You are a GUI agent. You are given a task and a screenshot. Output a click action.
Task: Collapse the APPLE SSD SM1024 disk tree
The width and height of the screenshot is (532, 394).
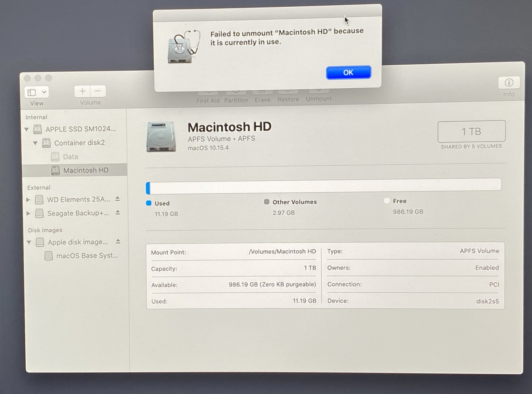27,130
